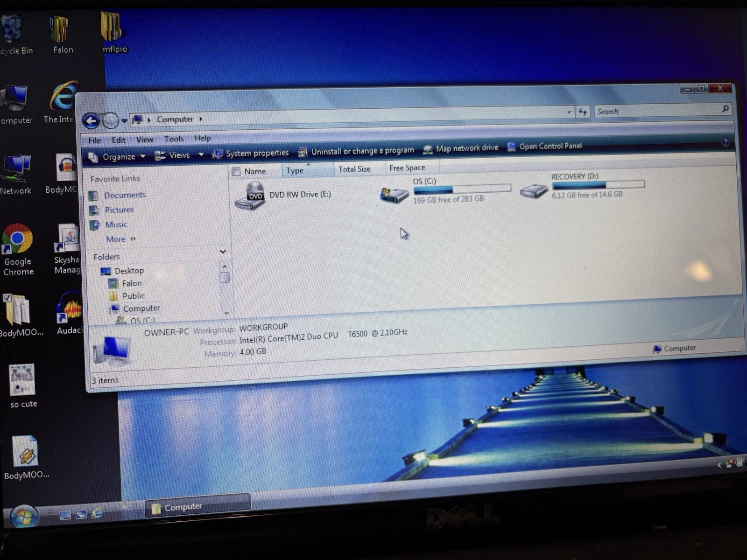Select the BodyMC headphones audio file icon
This screenshot has width=747, height=560.
coord(63,174)
